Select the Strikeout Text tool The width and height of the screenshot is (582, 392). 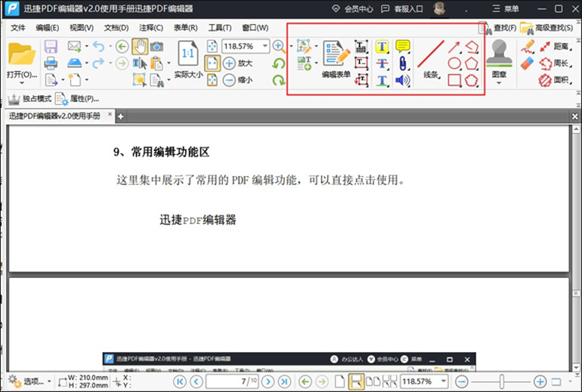(x=382, y=63)
